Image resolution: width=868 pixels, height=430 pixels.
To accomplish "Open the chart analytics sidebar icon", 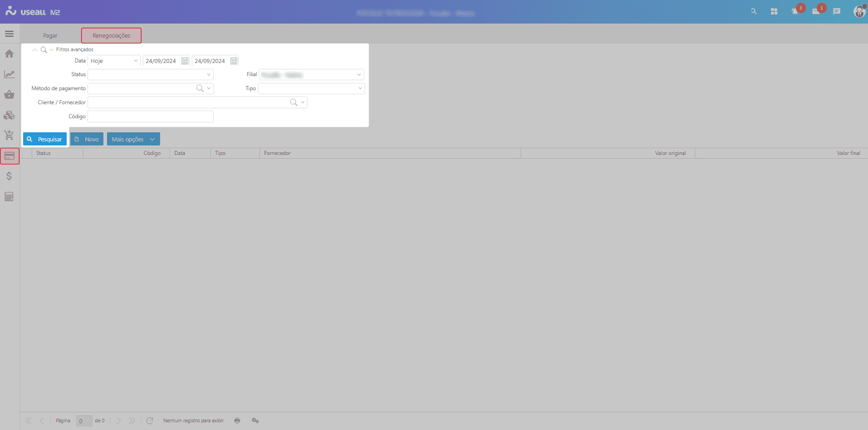I will click(9, 74).
